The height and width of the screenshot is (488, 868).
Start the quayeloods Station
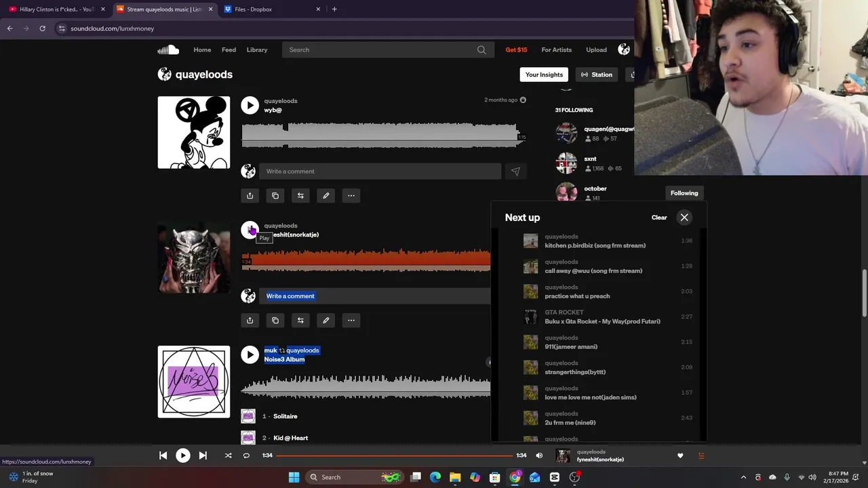click(597, 75)
